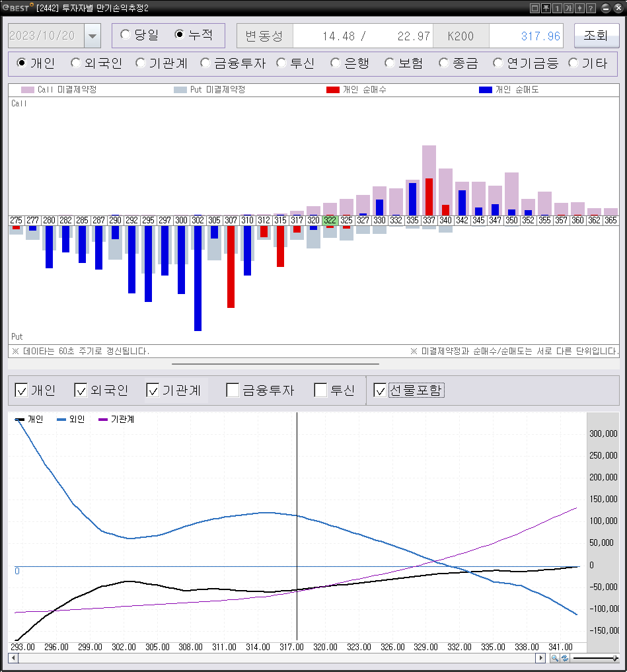Select the 종금 radio button
Screen dimensions: 627x672
coord(443,63)
